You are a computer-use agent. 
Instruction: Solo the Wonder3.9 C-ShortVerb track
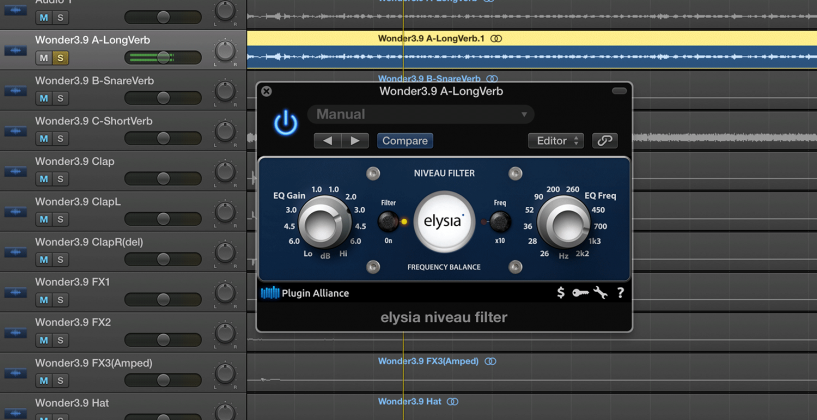tap(60, 139)
